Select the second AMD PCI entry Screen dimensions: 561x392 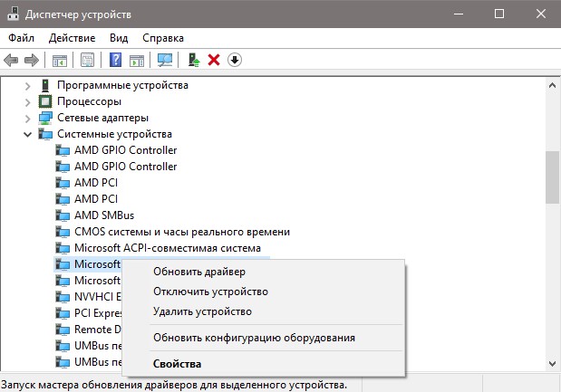pos(96,199)
